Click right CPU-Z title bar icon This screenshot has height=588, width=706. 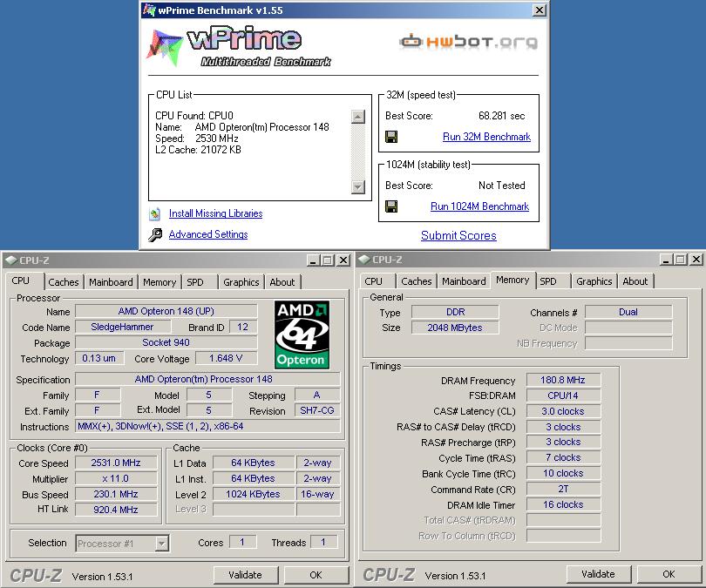[364, 260]
